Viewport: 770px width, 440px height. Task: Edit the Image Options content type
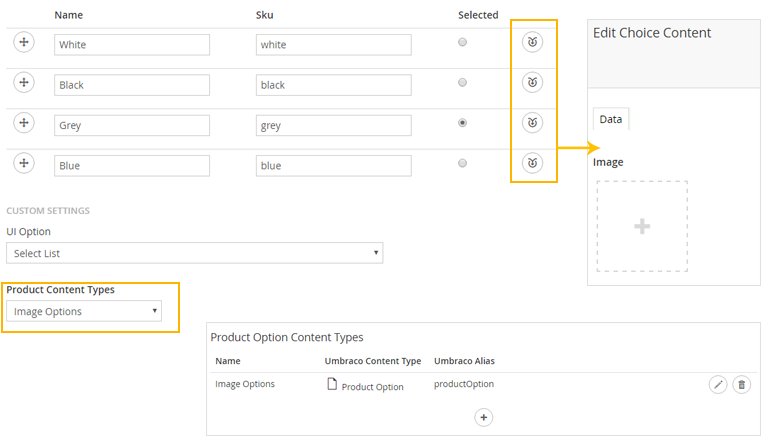click(718, 385)
